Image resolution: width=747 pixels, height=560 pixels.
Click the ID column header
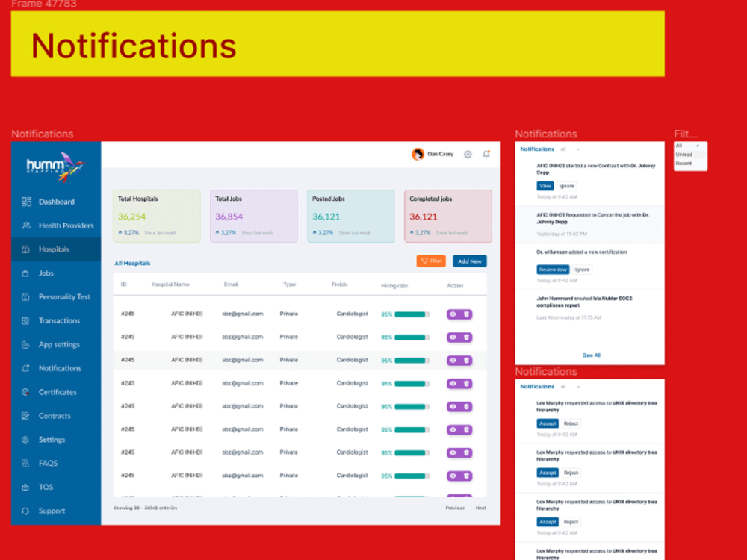pos(123,284)
